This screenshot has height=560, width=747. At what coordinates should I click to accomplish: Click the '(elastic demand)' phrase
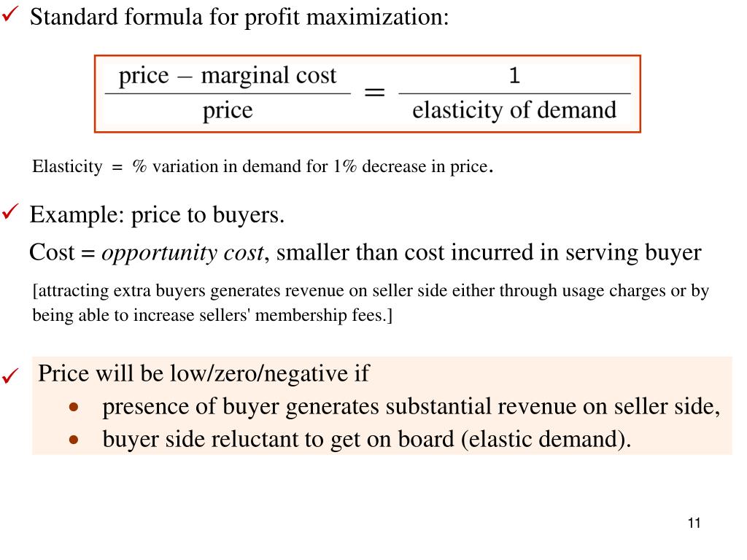(546, 439)
